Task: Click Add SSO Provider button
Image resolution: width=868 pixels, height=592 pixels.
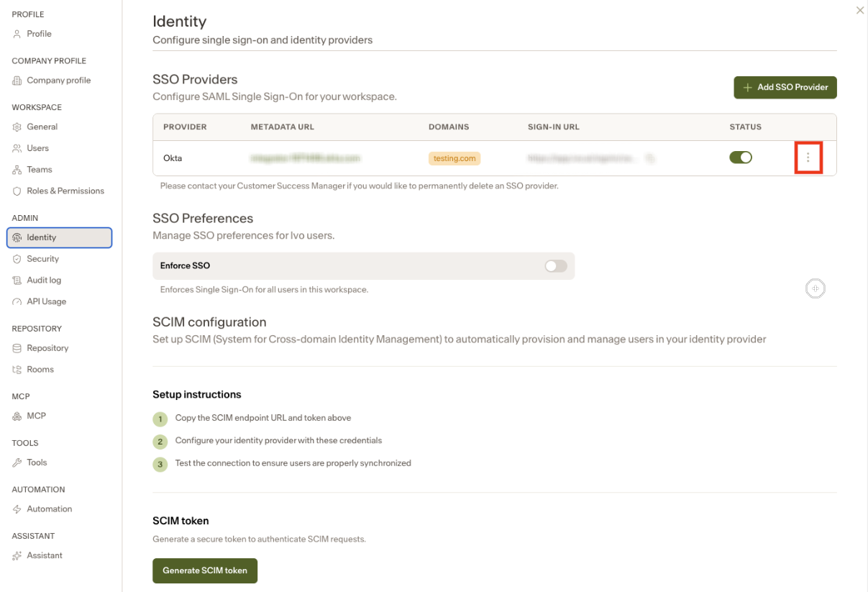Action: click(785, 87)
